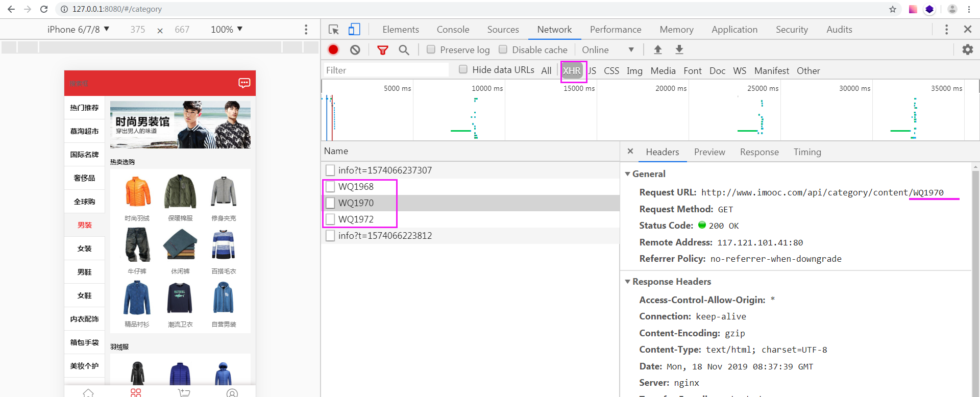Open network settings gear icon
This screenshot has width=980, height=397.
(968, 49)
